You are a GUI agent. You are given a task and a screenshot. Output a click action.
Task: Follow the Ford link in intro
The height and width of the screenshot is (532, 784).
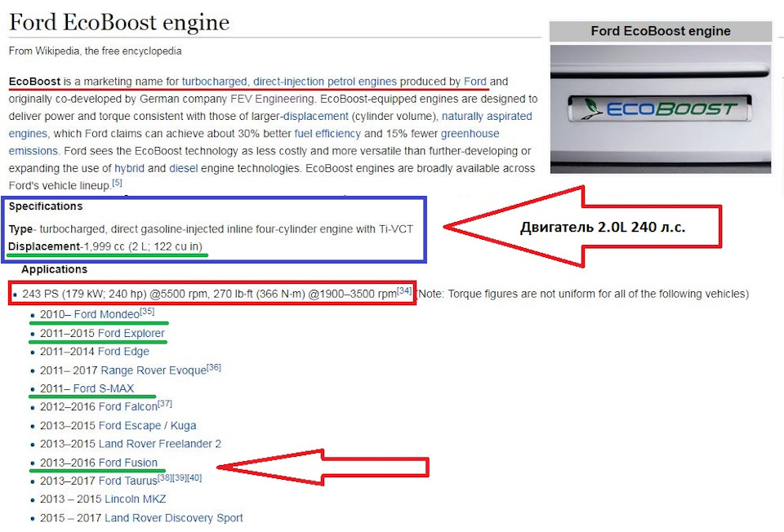click(475, 82)
